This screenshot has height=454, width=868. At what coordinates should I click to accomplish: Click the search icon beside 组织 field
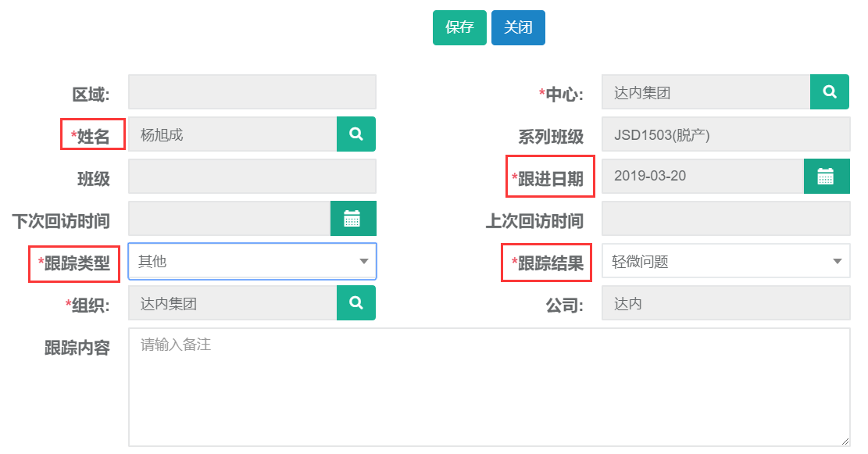[356, 303]
